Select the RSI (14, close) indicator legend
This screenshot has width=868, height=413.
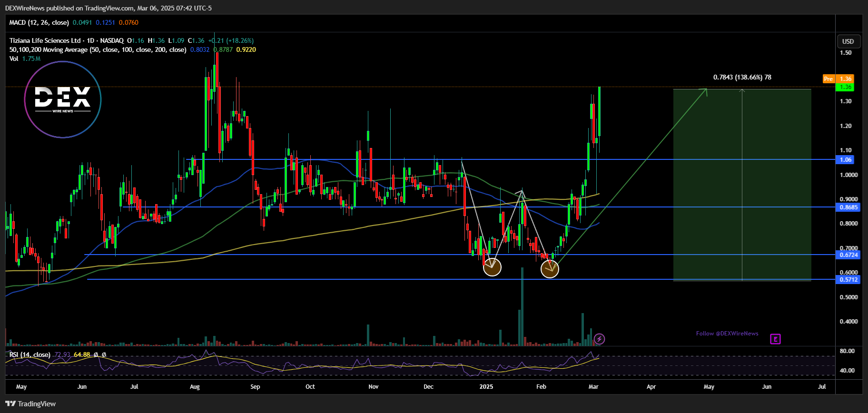click(30, 354)
